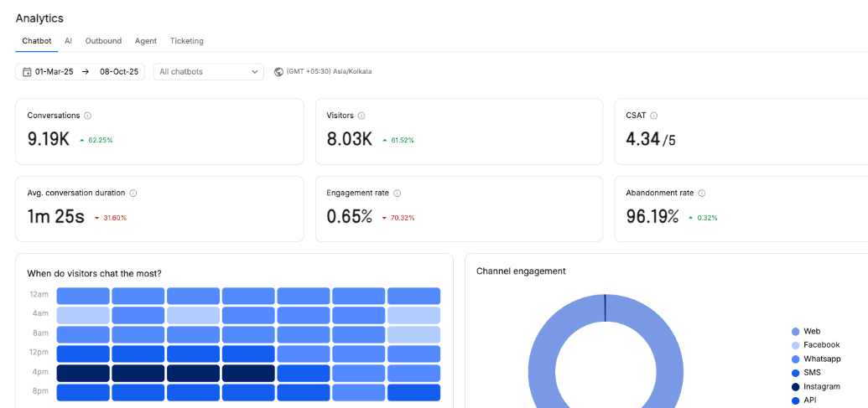This screenshot has height=408, width=868.
Task: Click the 96.19% abandonment rate value
Action: tap(652, 217)
